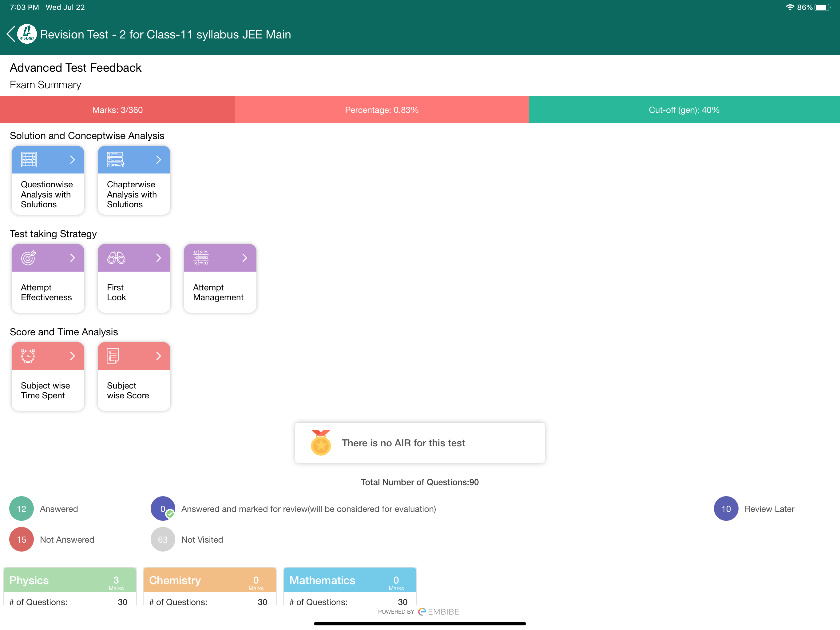Tap the Marks: 3/360 bar segment
840x630 pixels.
pos(118,110)
